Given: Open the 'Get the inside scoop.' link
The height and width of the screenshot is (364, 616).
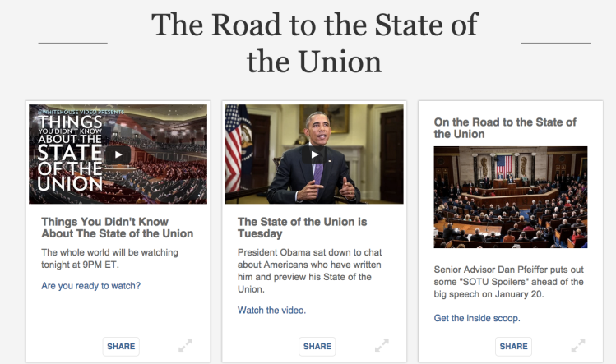Looking at the screenshot, I should (x=477, y=318).
